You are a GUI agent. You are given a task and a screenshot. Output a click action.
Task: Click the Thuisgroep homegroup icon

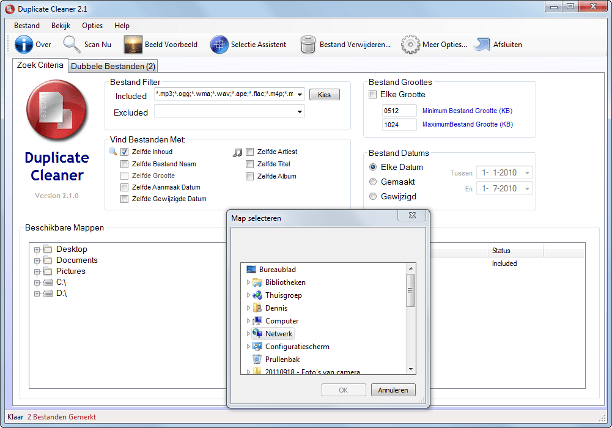tap(257, 295)
